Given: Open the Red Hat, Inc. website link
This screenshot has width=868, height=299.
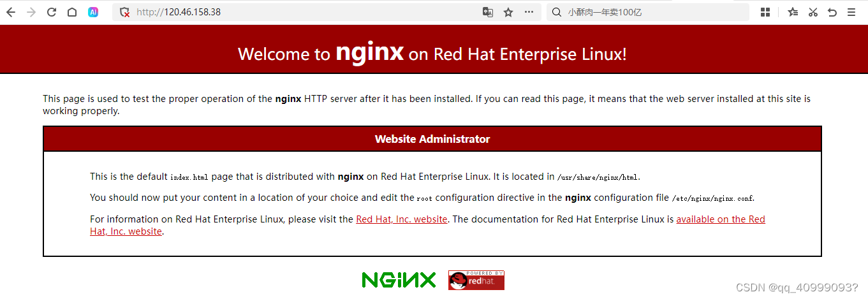Looking at the screenshot, I should (402, 219).
